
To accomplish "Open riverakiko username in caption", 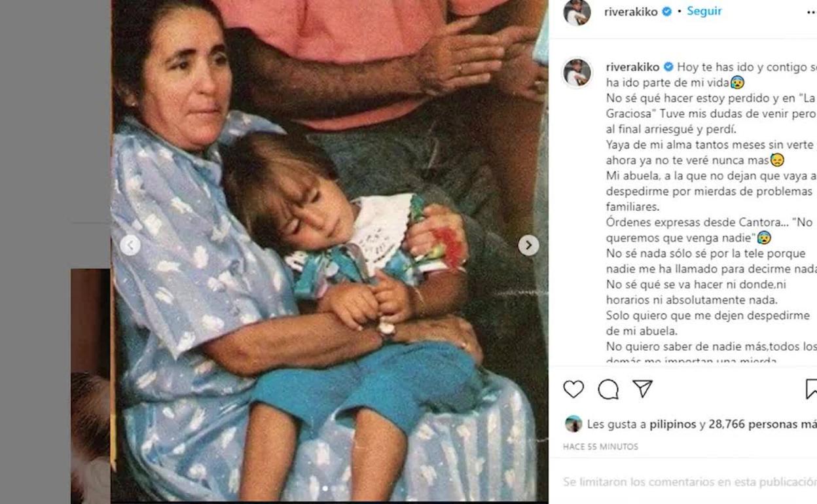I will tap(633, 67).
